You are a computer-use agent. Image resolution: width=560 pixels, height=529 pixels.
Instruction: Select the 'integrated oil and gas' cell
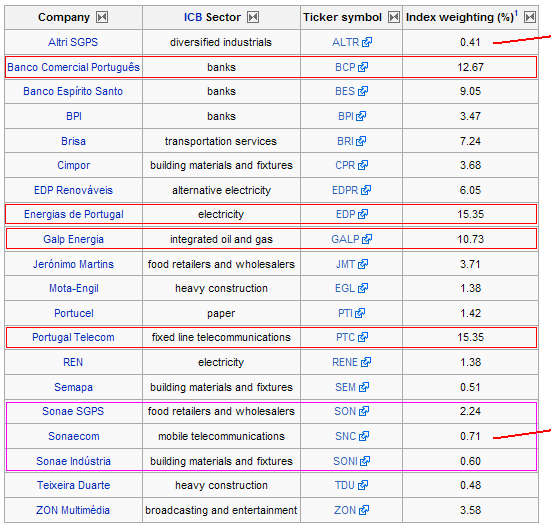pos(221,239)
